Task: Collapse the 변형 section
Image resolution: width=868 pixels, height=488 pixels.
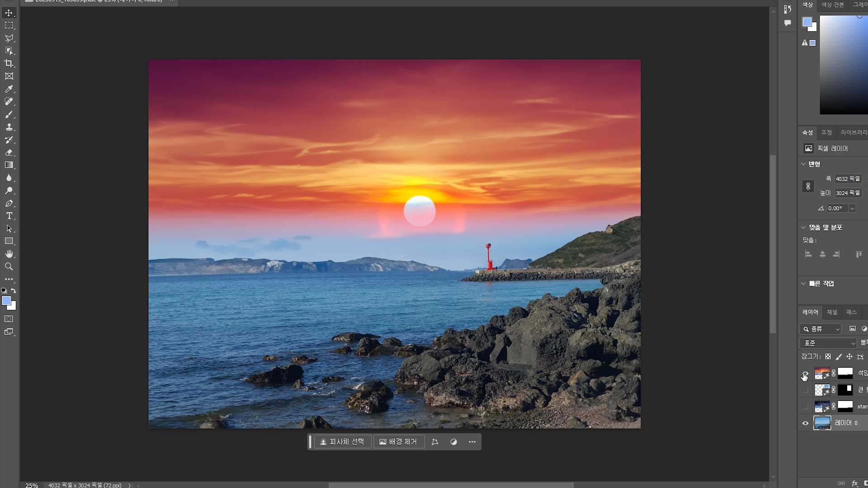Action: coord(803,164)
